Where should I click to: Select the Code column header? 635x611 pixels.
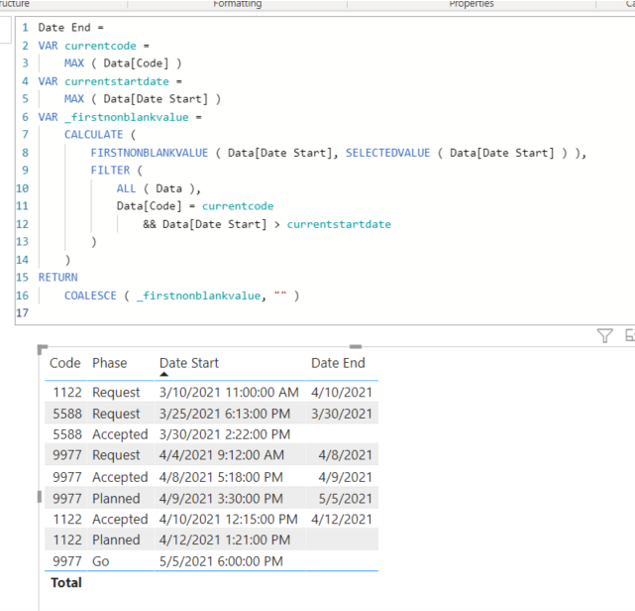pyautogui.click(x=65, y=363)
